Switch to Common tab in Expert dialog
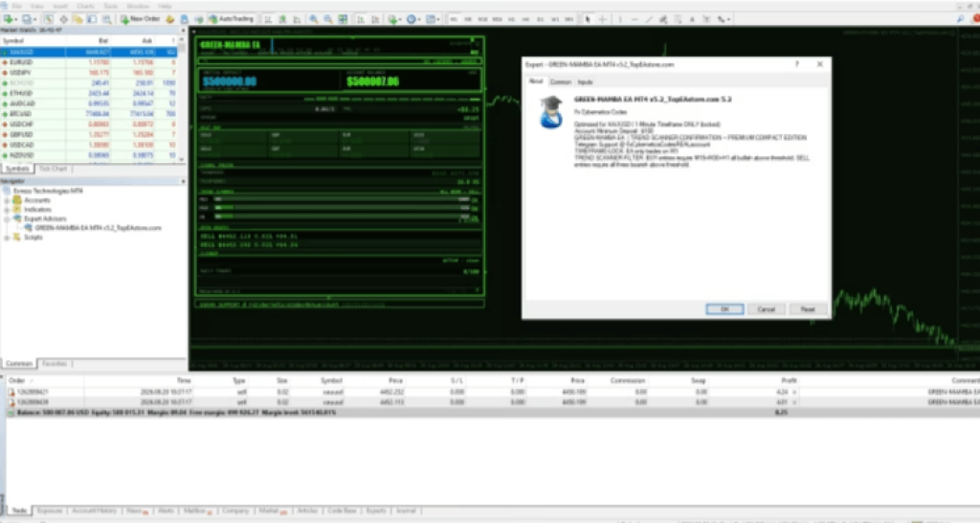Screen dimensions: 980x523 [x=560, y=82]
